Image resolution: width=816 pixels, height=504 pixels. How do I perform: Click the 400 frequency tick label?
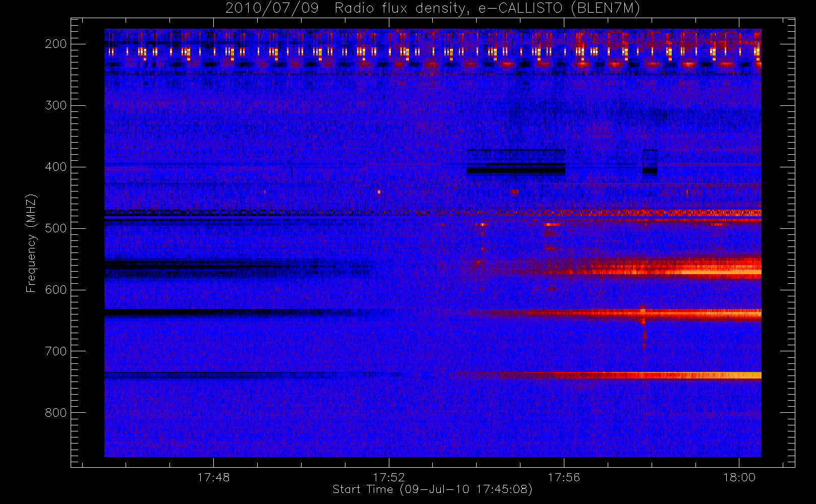point(55,167)
